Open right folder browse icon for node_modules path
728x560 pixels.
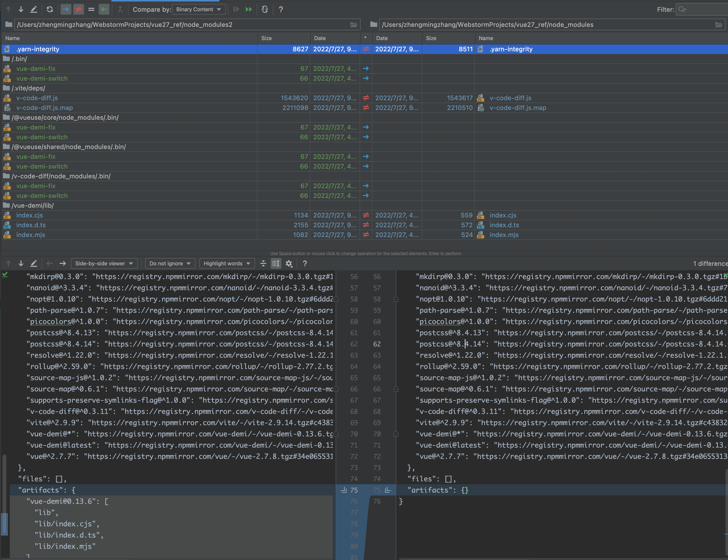718,25
